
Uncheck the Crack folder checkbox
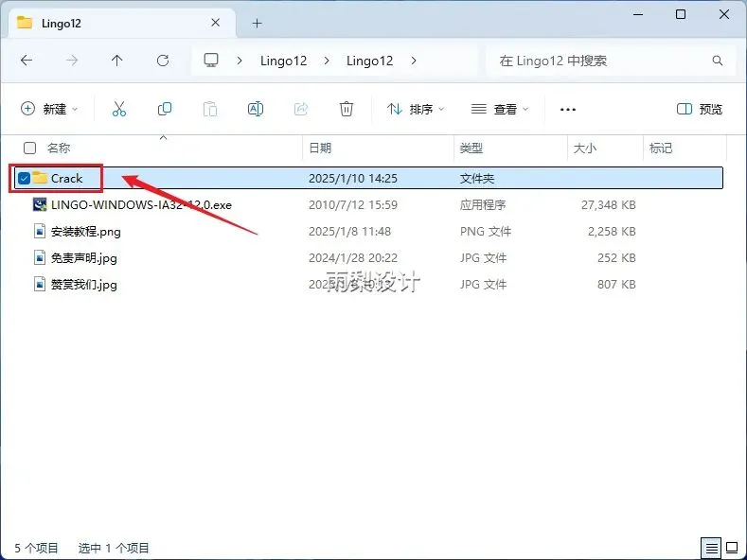24,178
